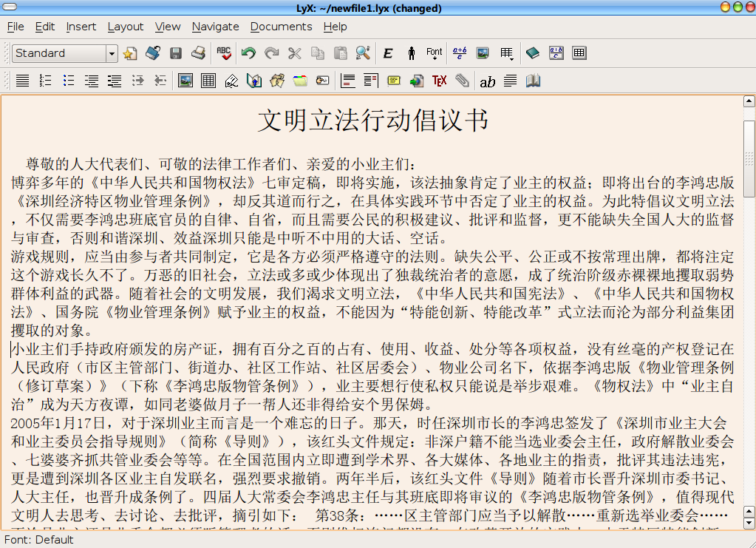756x548 pixels.
Task: Click the vertical scrollbar thumb
Action: [749, 159]
